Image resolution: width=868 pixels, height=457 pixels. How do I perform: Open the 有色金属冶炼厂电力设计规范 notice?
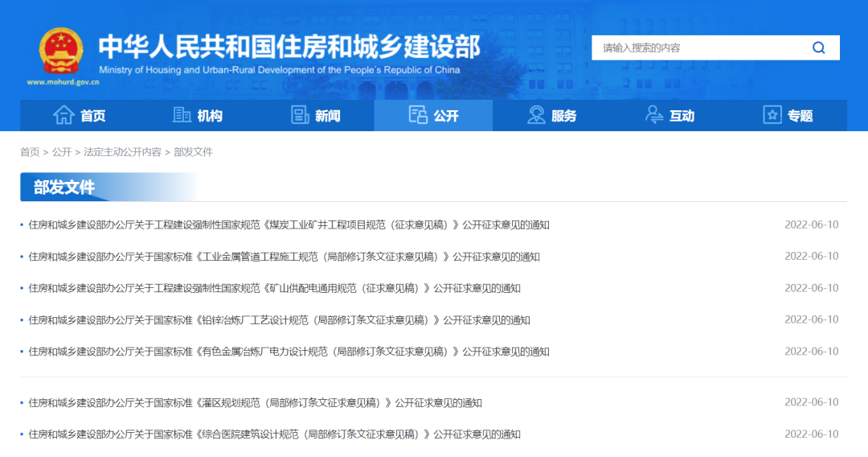289,352
